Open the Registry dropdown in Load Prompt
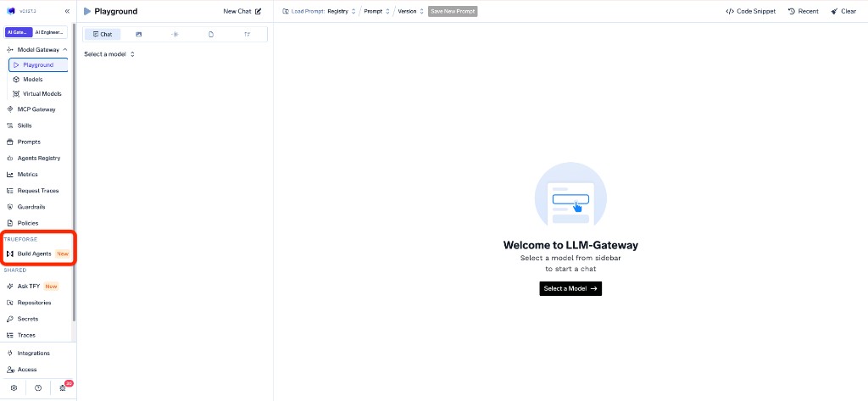This screenshot has height=401, width=868. pos(342,11)
